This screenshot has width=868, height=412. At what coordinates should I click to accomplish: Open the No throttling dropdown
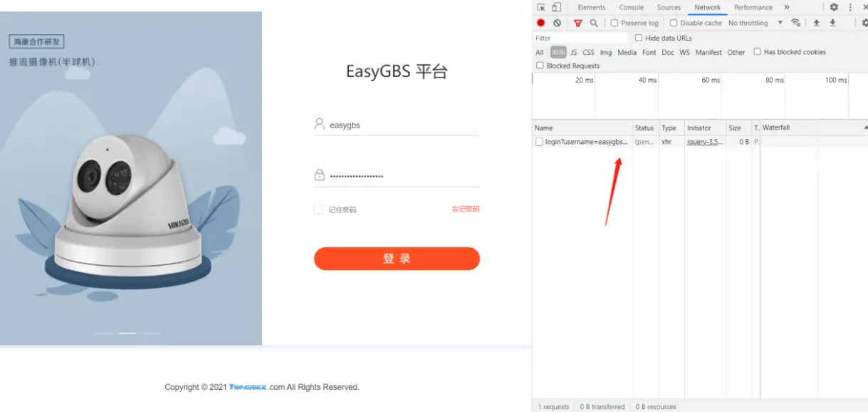755,23
